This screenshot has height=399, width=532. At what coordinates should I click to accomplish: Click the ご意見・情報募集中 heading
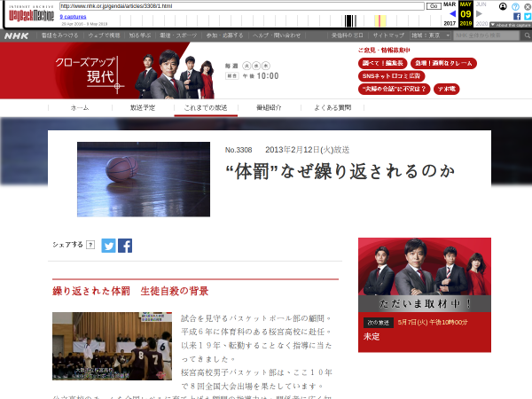[x=384, y=51]
